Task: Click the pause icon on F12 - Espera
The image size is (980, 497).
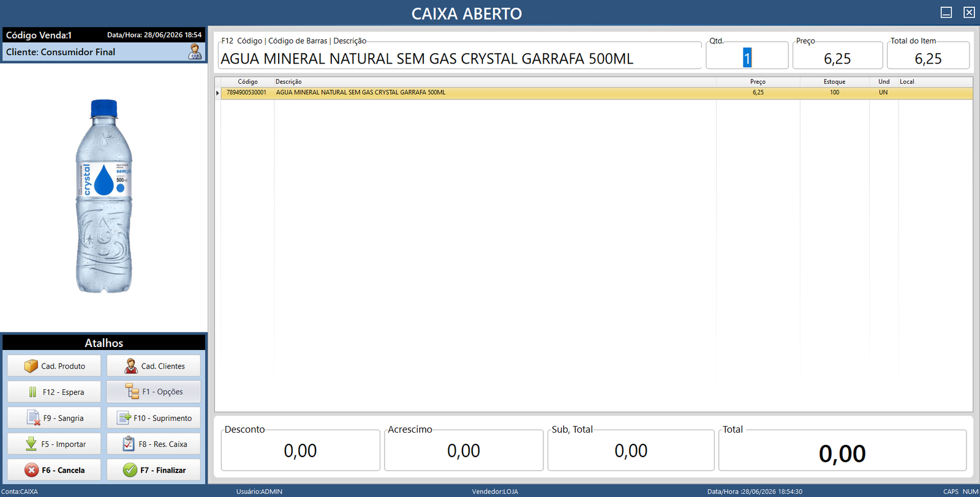Action: coord(33,392)
